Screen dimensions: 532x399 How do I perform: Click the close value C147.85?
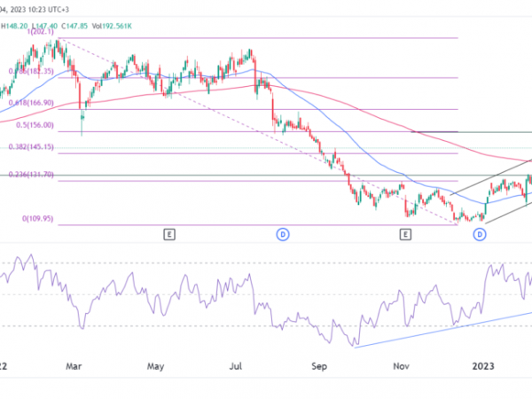click(x=74, y=26)
